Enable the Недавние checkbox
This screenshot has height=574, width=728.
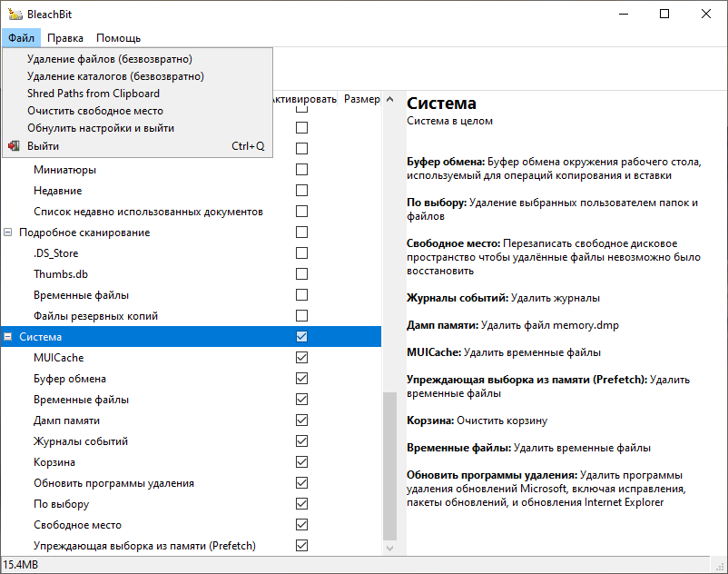[x=301, y=191]
